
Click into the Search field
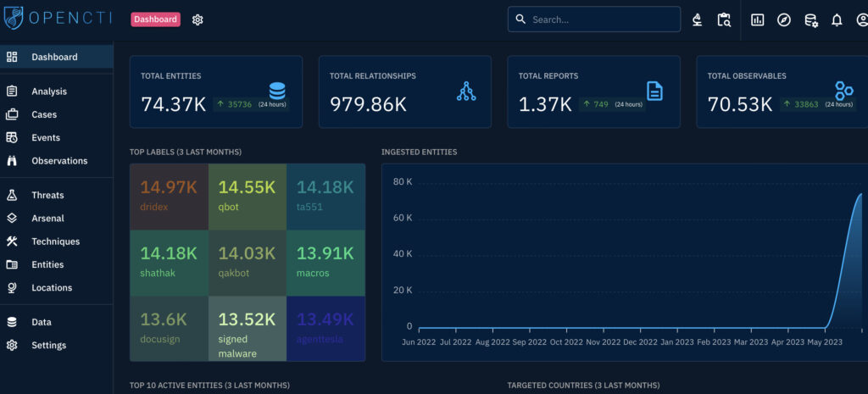coord(602,19)
